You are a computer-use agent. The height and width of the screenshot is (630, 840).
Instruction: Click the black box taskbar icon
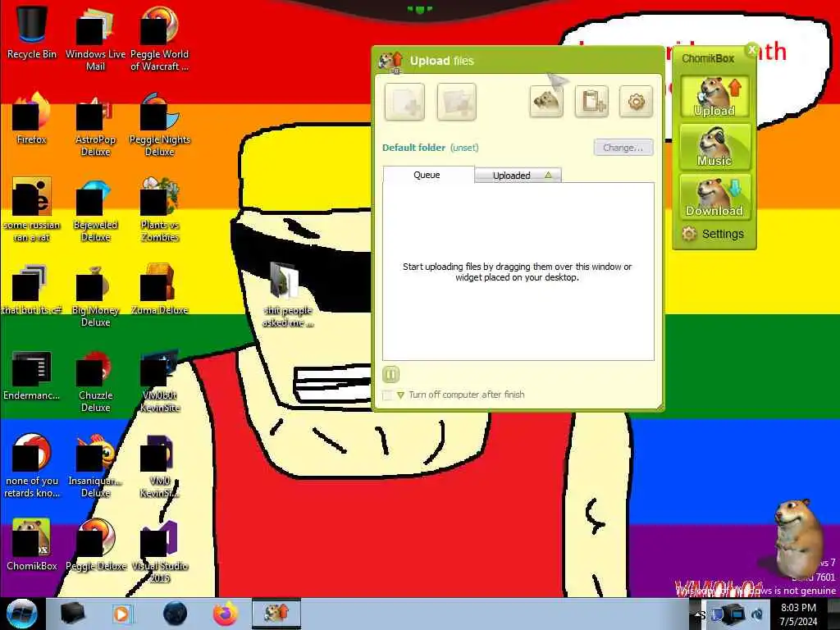(x=72, y=614)
